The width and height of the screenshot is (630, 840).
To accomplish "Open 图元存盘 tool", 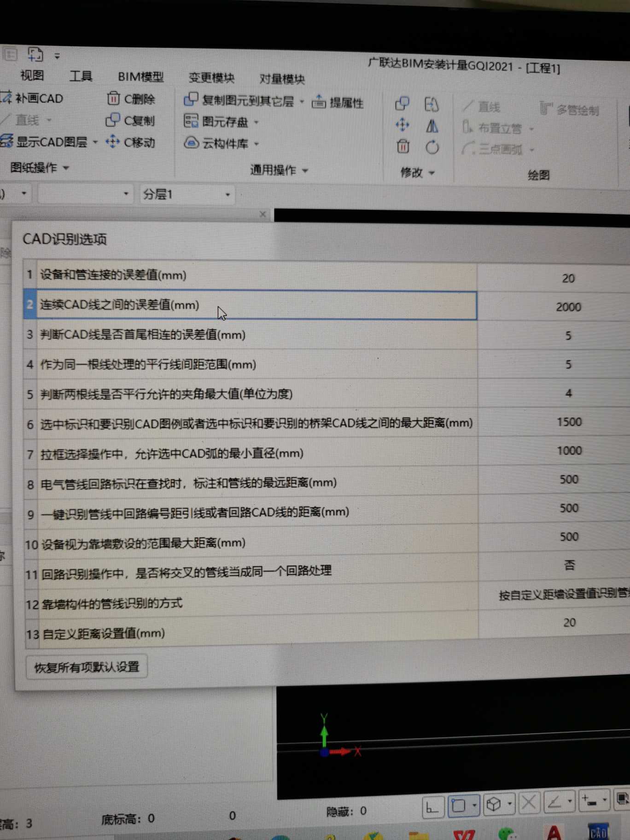I will point(216,122).
